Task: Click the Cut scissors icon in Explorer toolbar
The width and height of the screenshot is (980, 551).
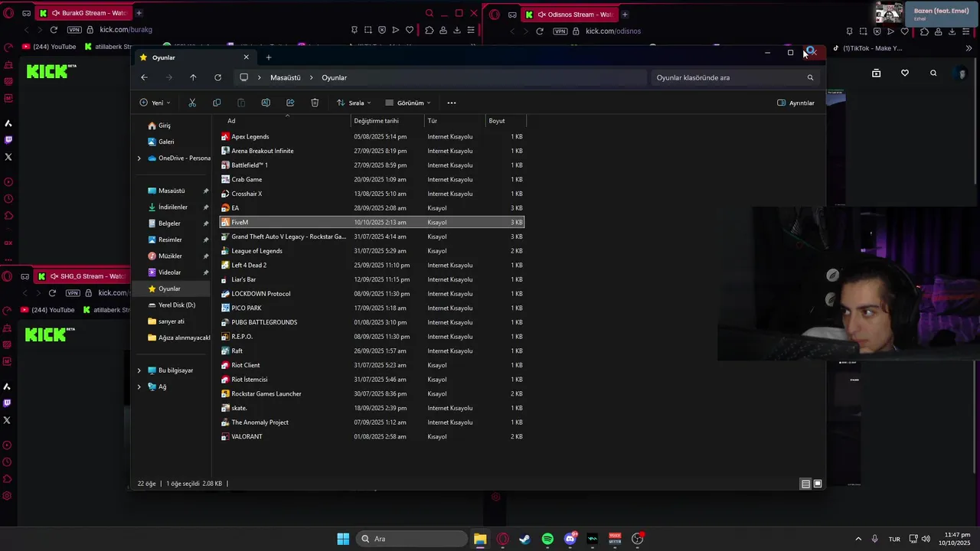Action: (x=192, y=103)
